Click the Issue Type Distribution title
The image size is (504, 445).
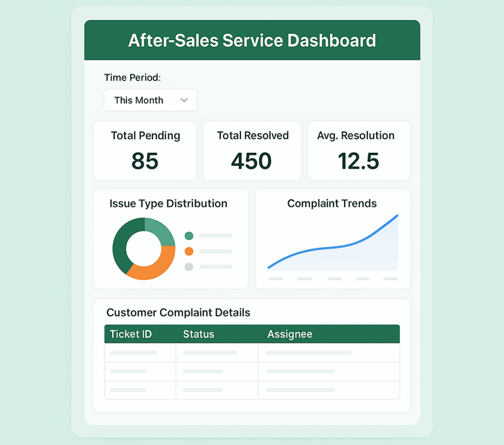(x=168, y=204)
